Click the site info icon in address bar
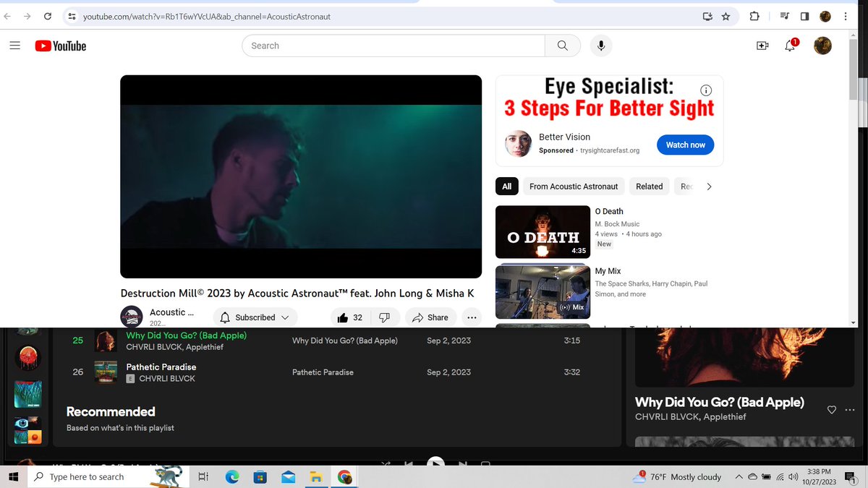 (x=72, y=16)
